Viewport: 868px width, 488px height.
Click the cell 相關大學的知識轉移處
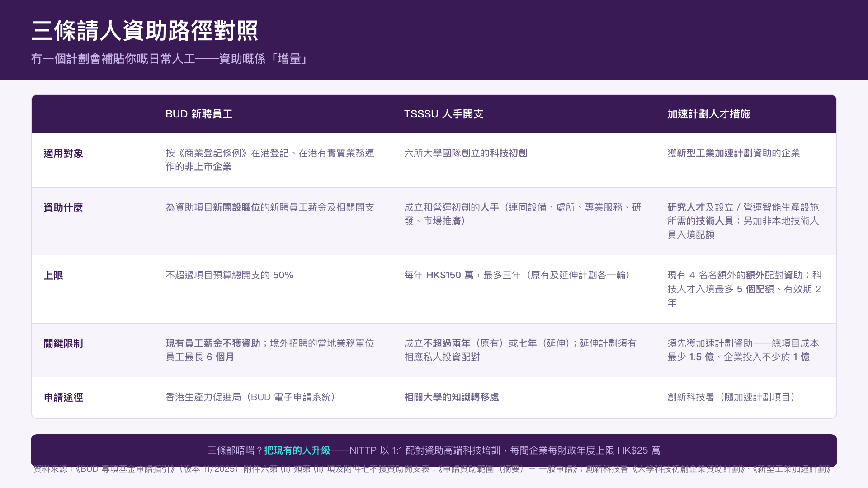tap(452, 397)
